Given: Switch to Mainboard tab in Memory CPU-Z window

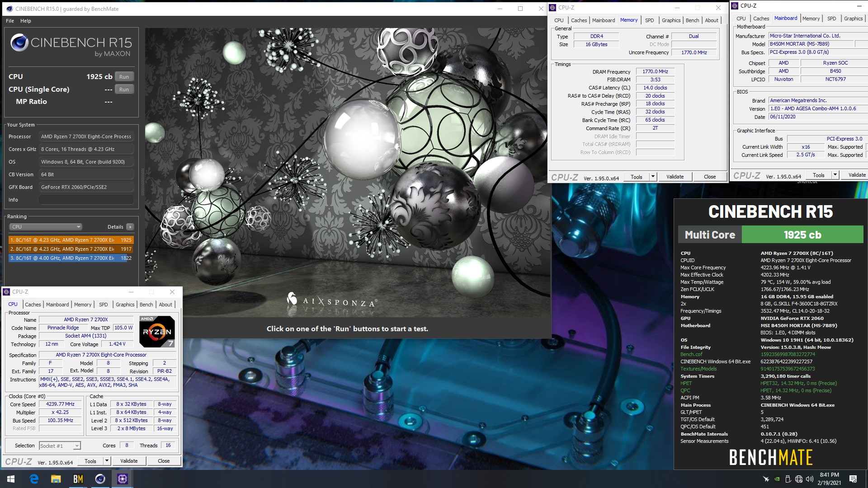Looking at the screenshot, I should tap(604, 20).
